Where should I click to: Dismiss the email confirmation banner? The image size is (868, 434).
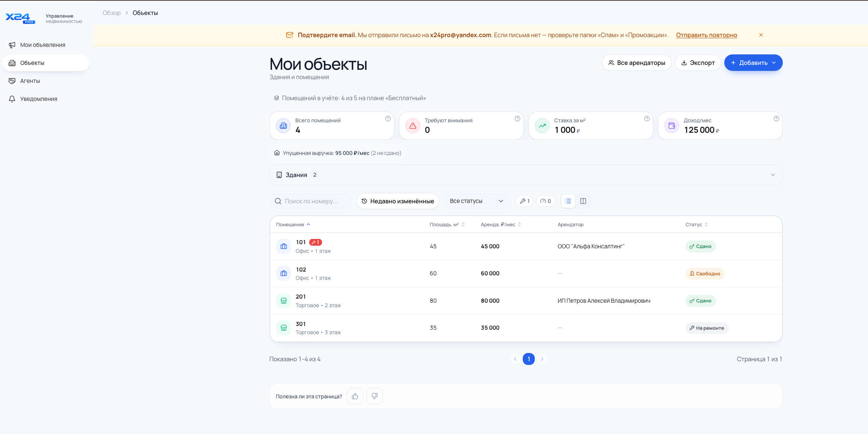tap(761, 35)
